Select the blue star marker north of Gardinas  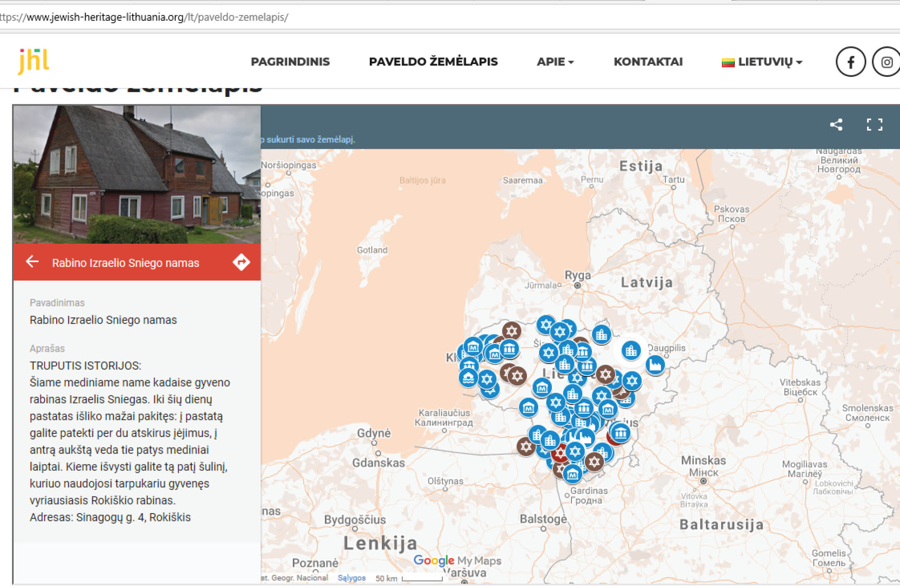(x=575, y=451)
